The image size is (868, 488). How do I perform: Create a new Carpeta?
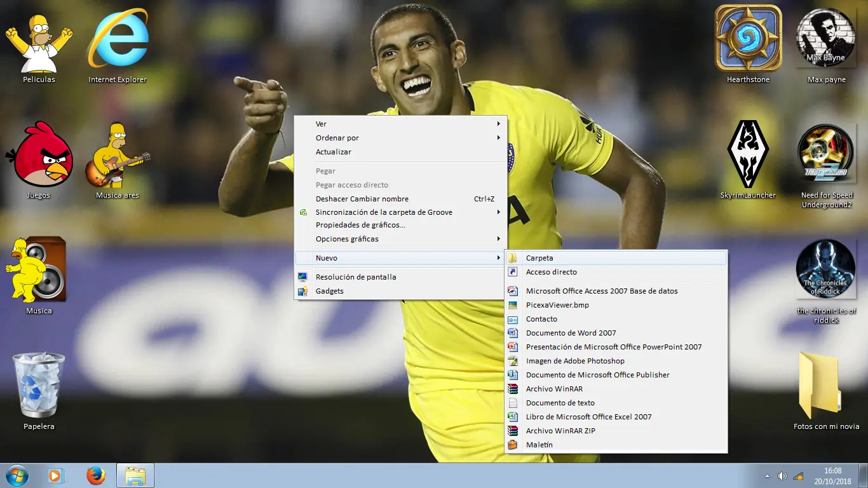tap(616, 258)
